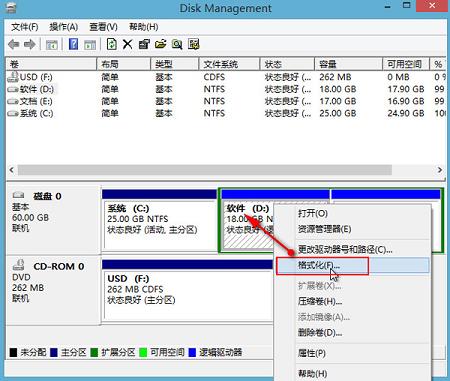Click the 25.00 GB capacity cell in list
Viewport: 450px width, 381px height.
[338, 113]
